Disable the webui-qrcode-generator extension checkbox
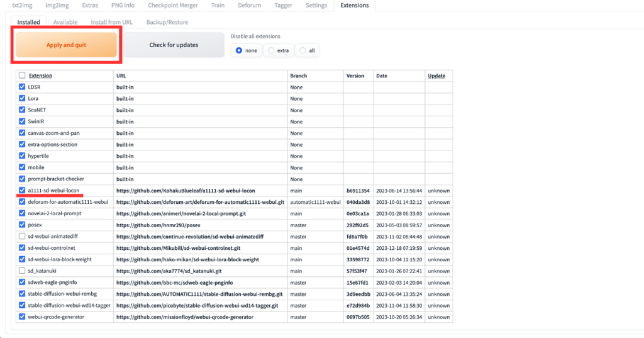 pyautogui.click(x=23, y=317)
